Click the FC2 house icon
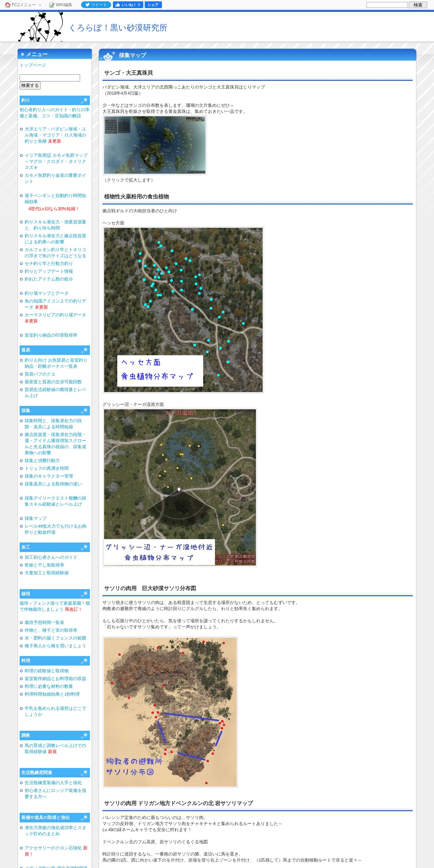Image resolution: width=434 pixels, height=868 pixels. click(x=7, y=5)
